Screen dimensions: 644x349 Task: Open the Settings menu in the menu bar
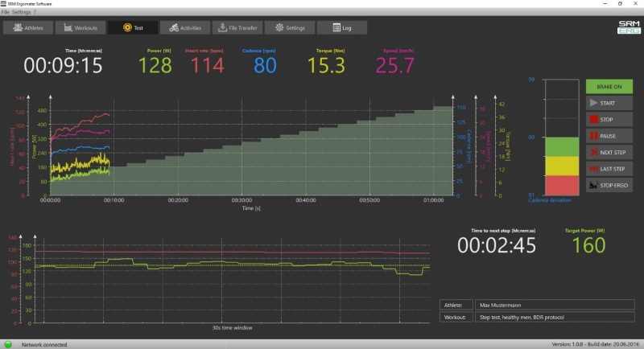[22, 12]
